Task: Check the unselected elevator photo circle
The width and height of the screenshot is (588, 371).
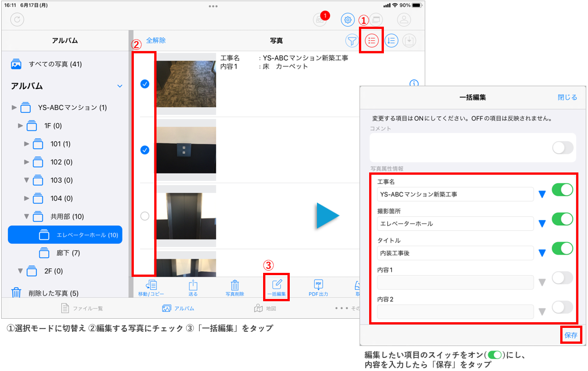Action: (145, 216)
